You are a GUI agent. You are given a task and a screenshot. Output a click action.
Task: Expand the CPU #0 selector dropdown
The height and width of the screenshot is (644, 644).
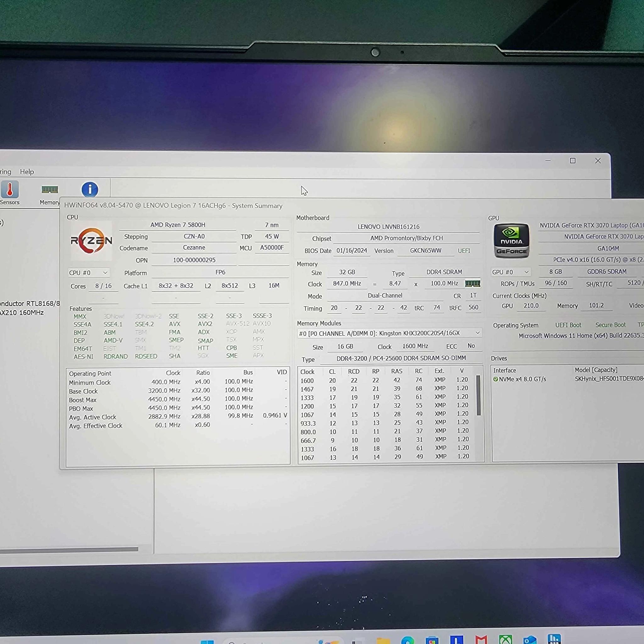pyautogui.click(x=88, y=273)
